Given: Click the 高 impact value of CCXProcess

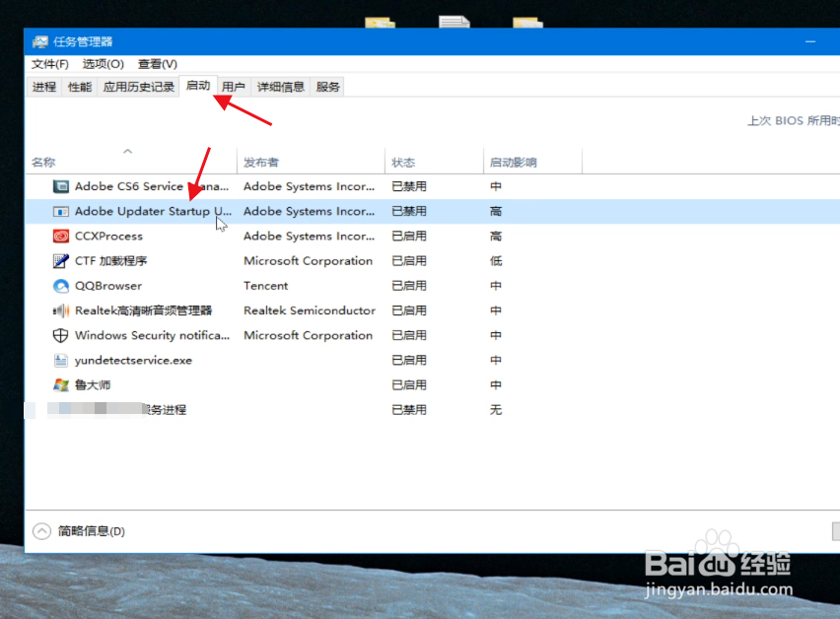Looking at the screenshot, I should pos(496,237).
